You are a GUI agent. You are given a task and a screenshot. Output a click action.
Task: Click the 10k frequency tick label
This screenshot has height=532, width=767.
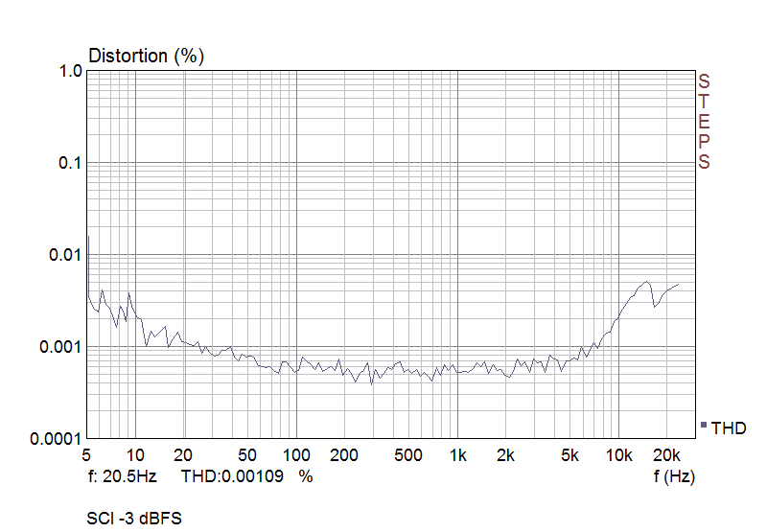pos(618,455)
